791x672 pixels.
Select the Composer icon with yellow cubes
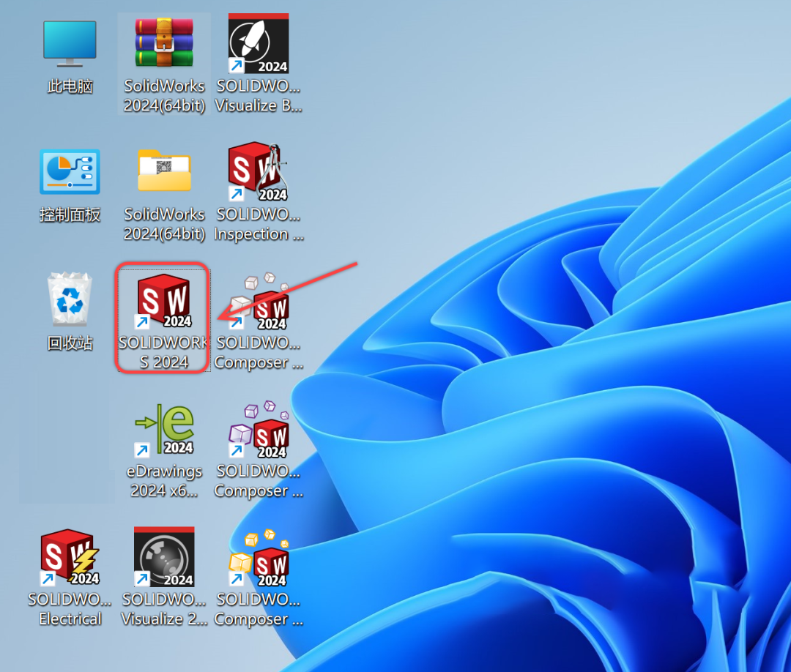[x=259, y=558]
